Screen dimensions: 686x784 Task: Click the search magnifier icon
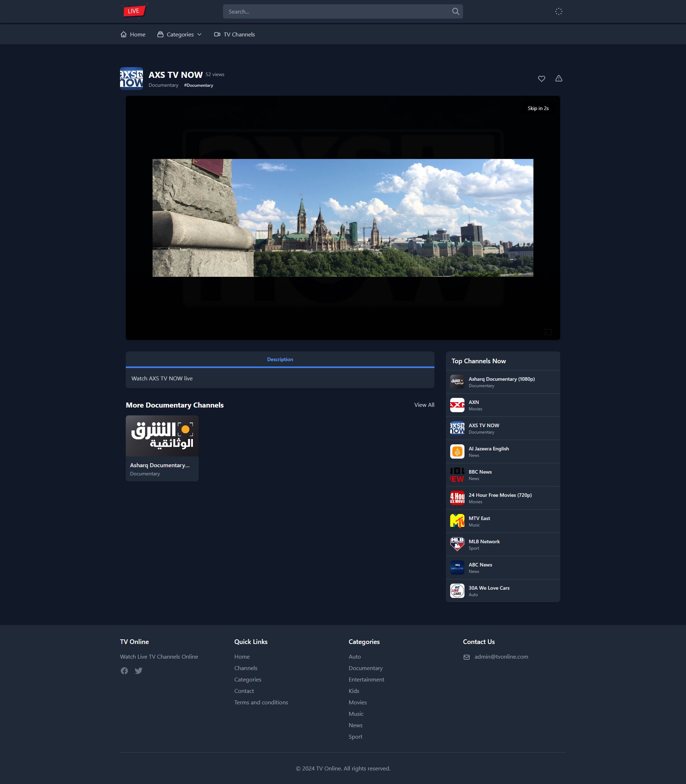click(456, 11)
